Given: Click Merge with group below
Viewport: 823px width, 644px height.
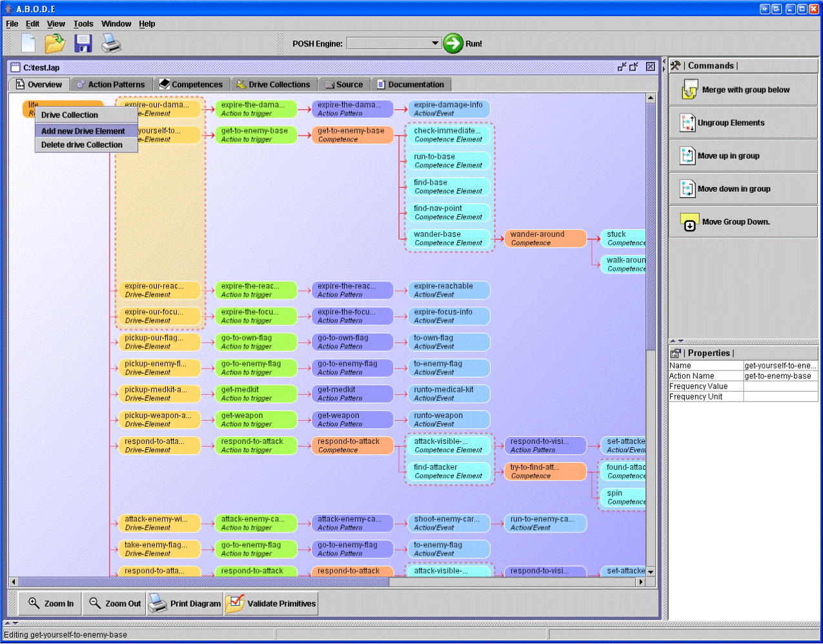Looking at the screenshot, I should pos(743,90).
